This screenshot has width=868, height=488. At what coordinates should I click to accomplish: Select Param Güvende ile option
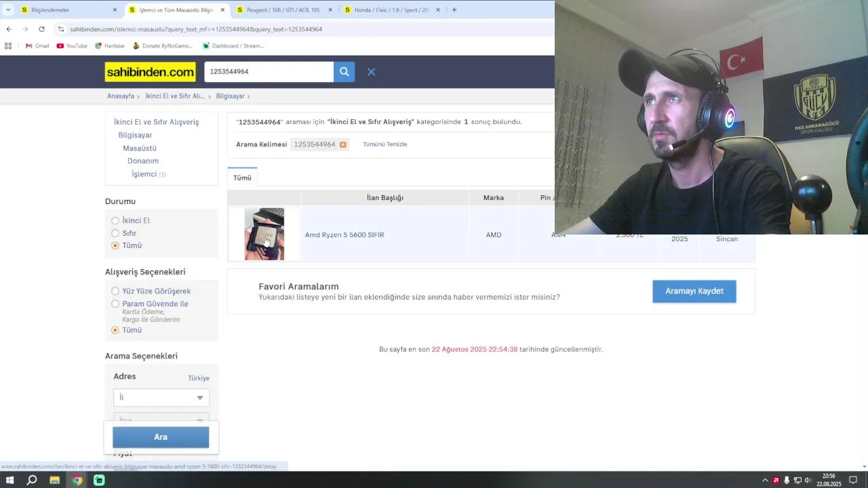pyautogui.click(x=115, y=304)
